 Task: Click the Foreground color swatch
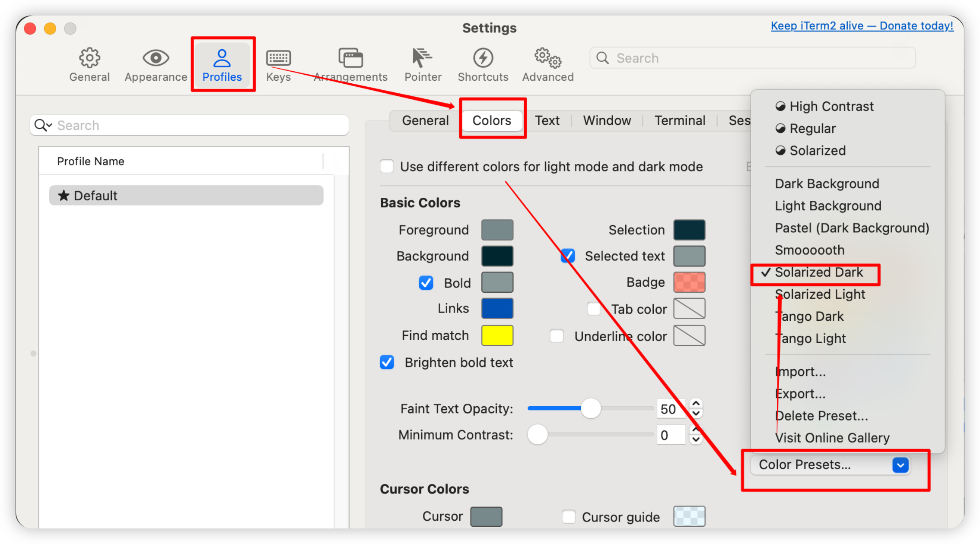pos(497,230)
